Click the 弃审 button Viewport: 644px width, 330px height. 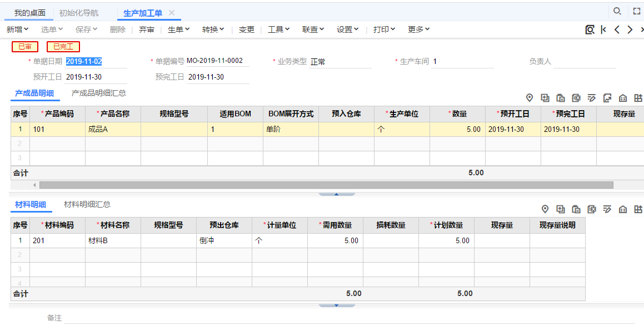pyautogui.click(x=147, y=29)
